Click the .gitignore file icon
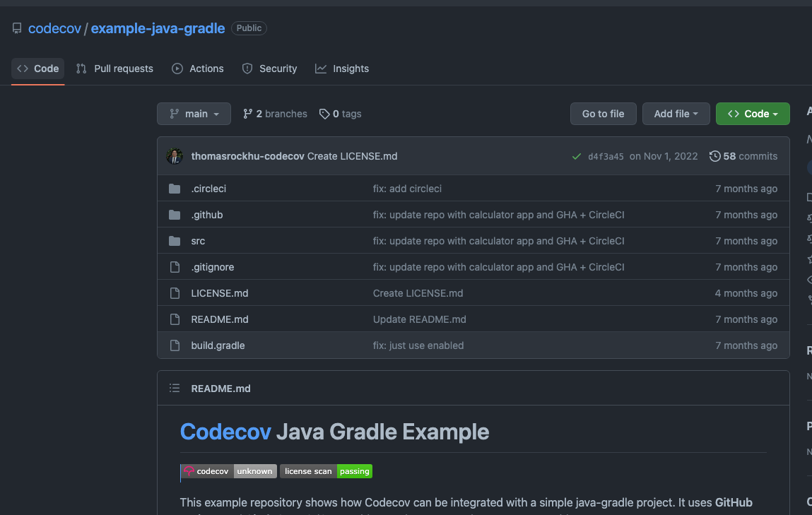Viewport: 812px width, 515px height. click(x=175, y=267)
